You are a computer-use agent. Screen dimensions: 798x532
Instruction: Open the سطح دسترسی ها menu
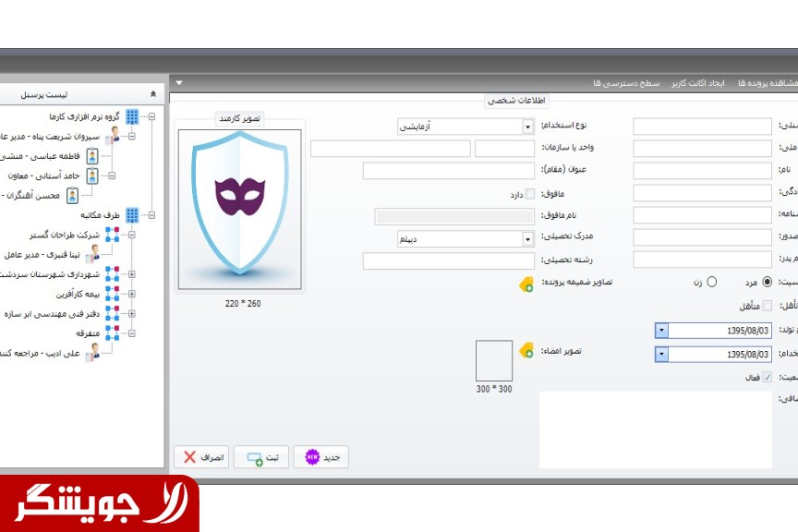(626, 83)
